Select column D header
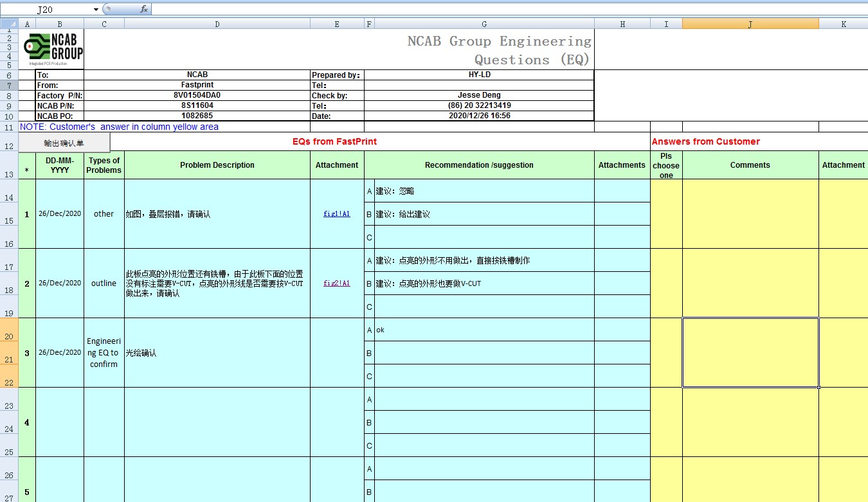This screenshot has height=502, width=868. coord(217,24)
